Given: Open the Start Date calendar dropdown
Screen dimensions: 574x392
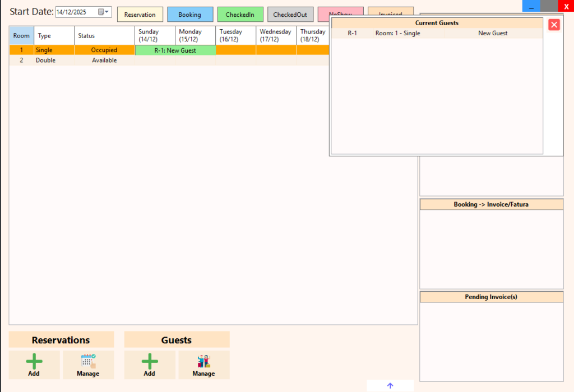Looking at the screenshot, I should [103, 12].
